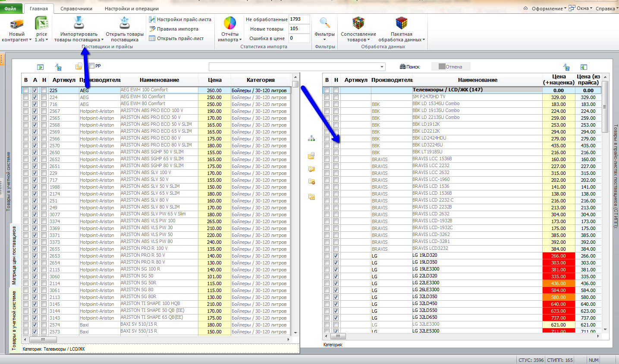
Task: Select the BBK LT1918SU row
Action: coord(462,152)
